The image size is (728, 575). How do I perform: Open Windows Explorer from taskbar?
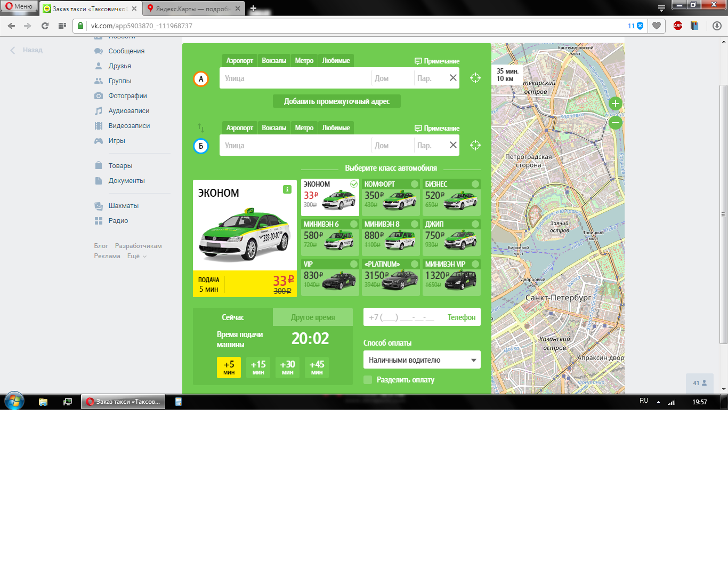pyautogui.click(x=43, y=402)
